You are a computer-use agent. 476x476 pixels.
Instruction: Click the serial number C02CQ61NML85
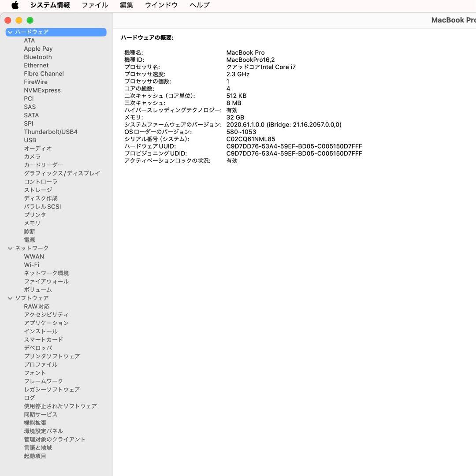coord(251,139)
